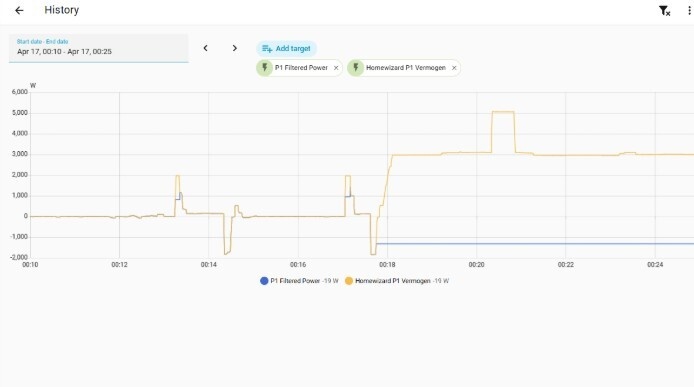This screenshot has width=694, height=387.
Task: Click the blue legend color dot
Action: [x=264, y=281]
